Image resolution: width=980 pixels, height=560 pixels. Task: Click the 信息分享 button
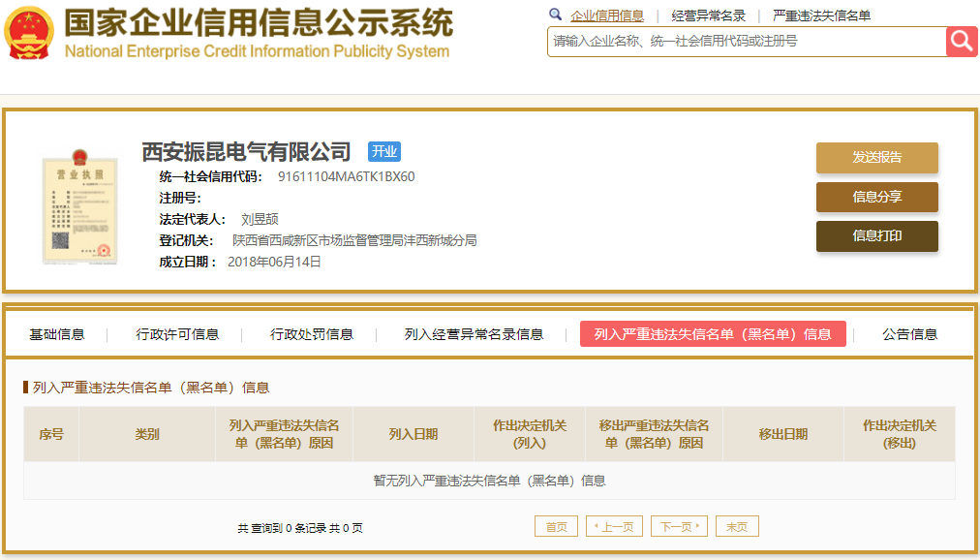coord(877,197)
